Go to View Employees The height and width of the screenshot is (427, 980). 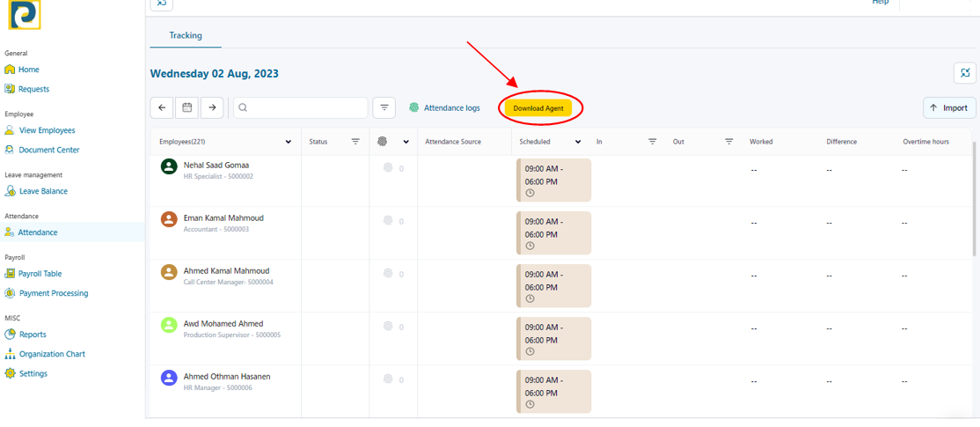click(47, 130)
